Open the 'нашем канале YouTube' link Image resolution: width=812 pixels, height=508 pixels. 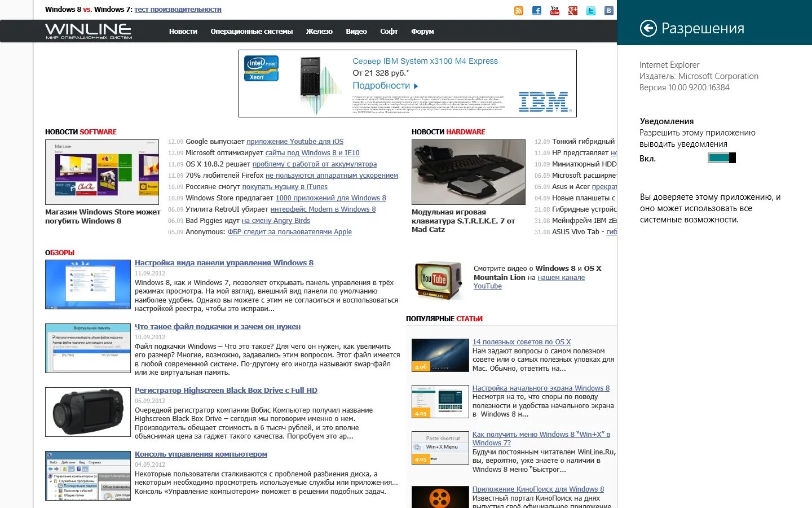click(529, 282)
